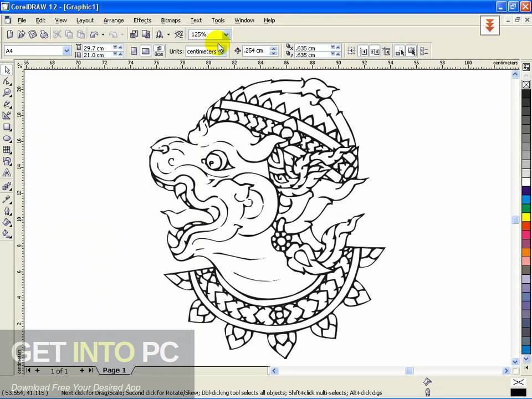Open the Outline pen tool flyout
Screen dimensions: 532x399
(7, 211)
